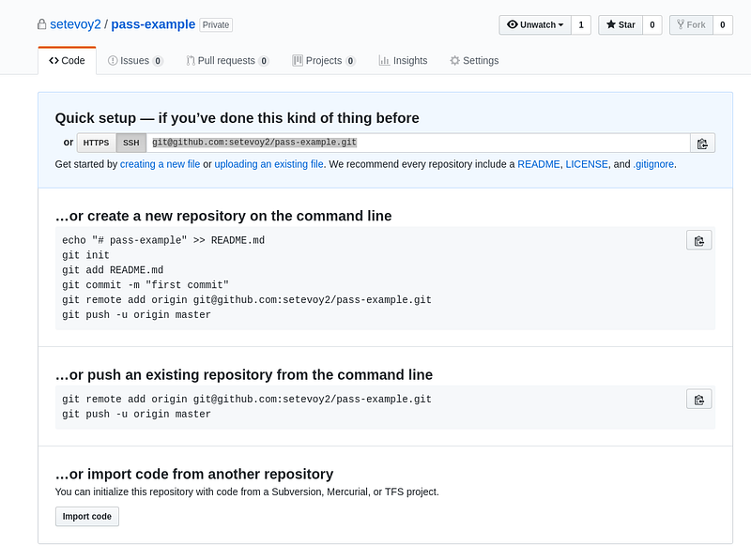Click the clone URL text field
751x560 pixels.
(418, 143)
